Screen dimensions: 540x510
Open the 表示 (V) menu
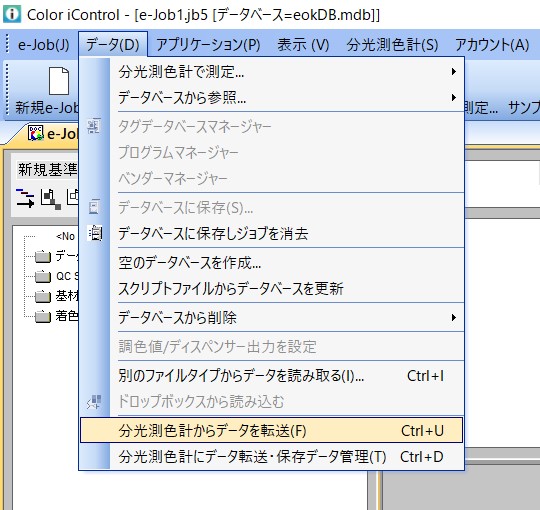click(x=303, y=45)
